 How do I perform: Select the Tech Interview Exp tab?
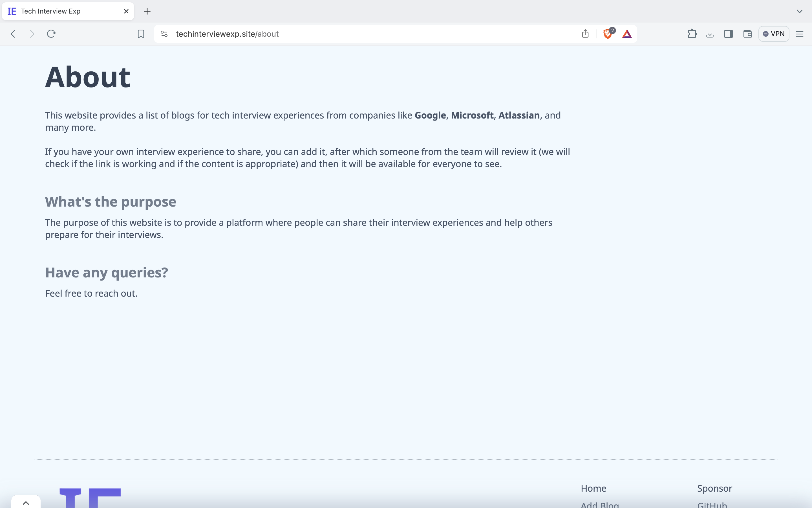68,11
